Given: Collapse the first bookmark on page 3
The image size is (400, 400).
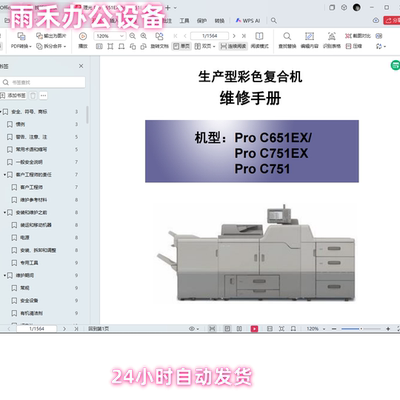Looking at the screenshot, I should [1, 112].
